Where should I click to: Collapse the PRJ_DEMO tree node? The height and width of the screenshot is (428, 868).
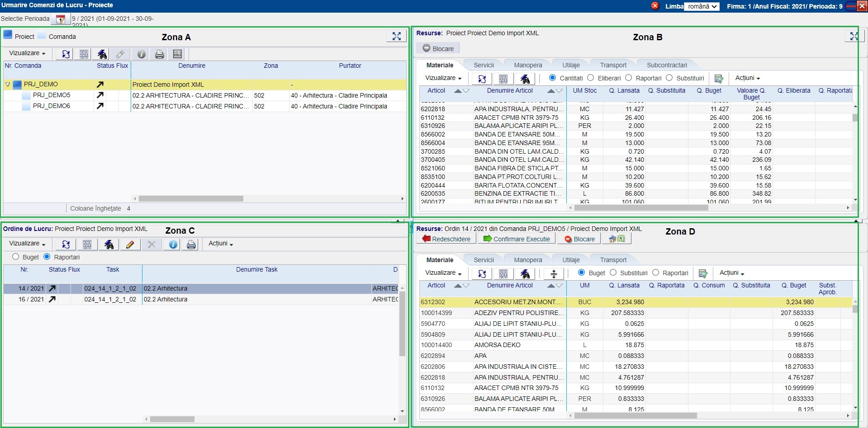coord(8,85)
